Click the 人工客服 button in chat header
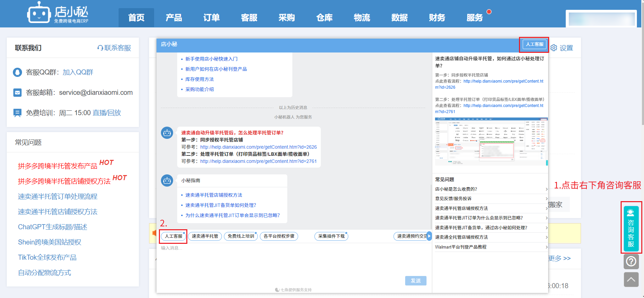 (535, 44)
